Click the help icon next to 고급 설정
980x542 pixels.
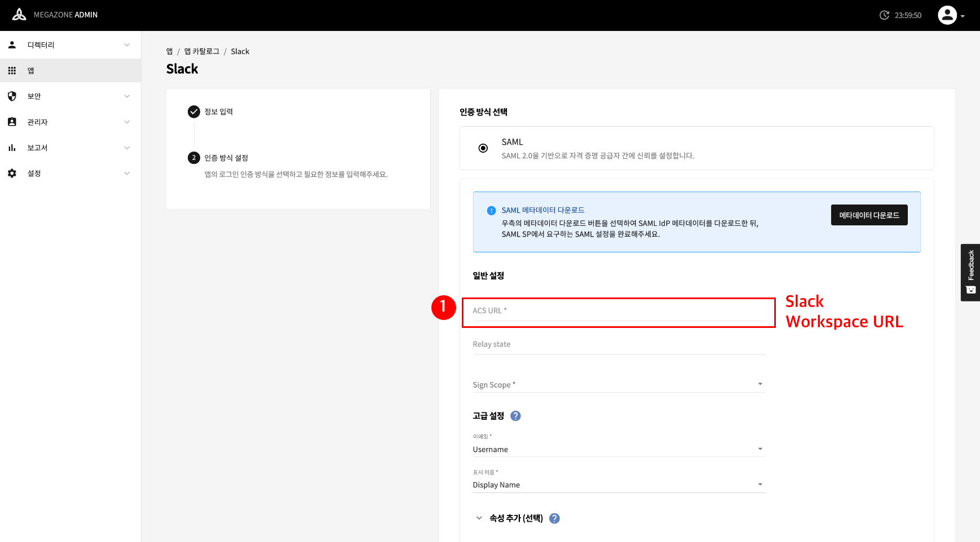pos(515,416)
